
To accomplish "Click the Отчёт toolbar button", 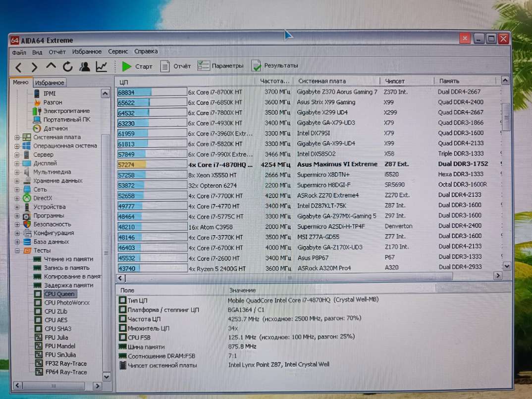I will [x=175, y=66].
